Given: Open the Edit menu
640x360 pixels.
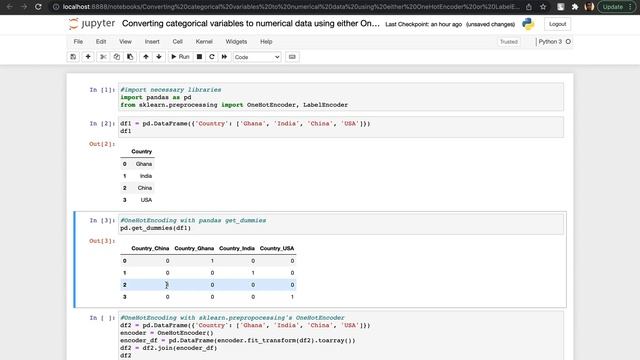Looking at the screenshot, I should [x=101, y=42].
